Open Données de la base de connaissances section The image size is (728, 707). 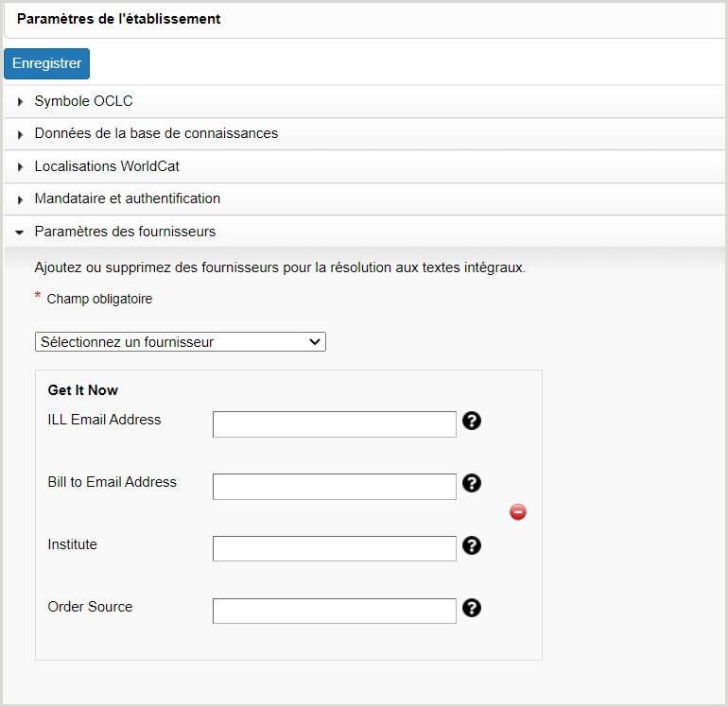pos(156,133)
